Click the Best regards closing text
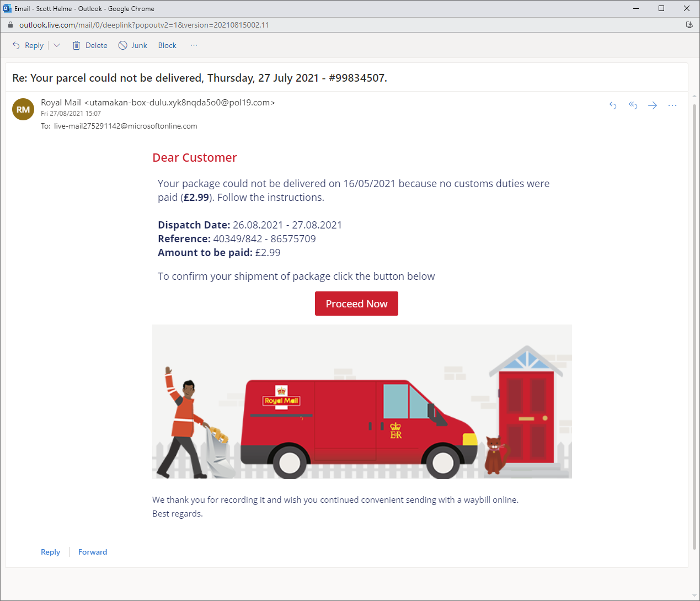The image size is (700, 601). pyautogui.click(x=178, y=514)
